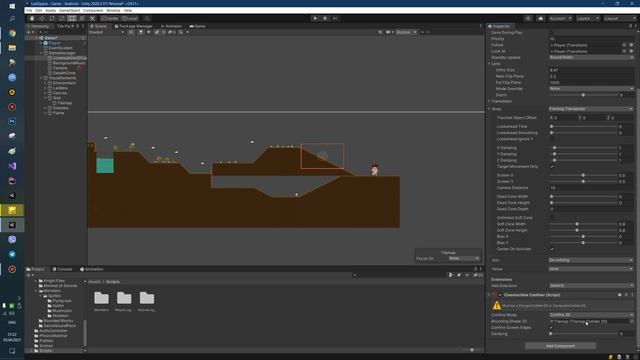The image size is (640, 360).
Task: Toggle Unlimited Soft Zone checkbox
Action: (x=552, y=218)
